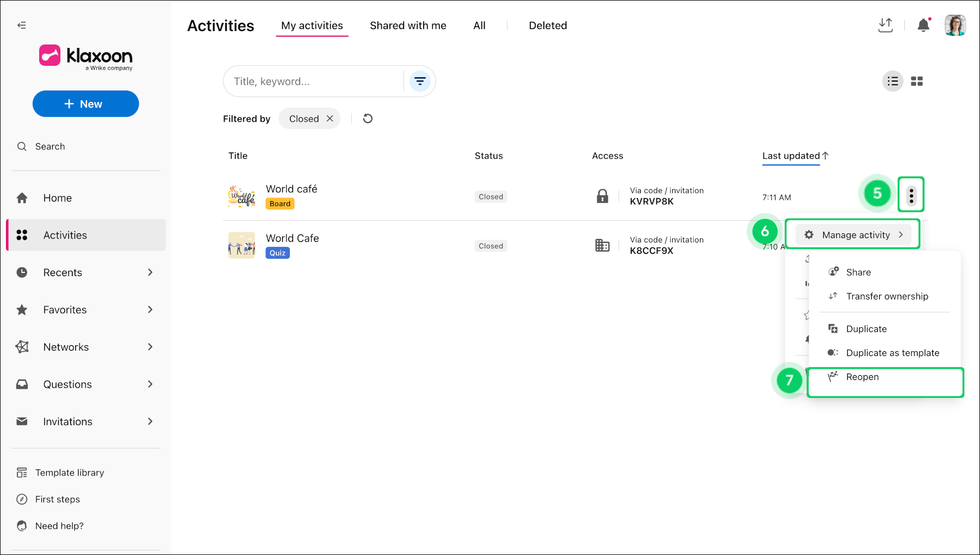Open filter options inside the search bar
Viewport: 980px width, 555px height.
(419, 80)
